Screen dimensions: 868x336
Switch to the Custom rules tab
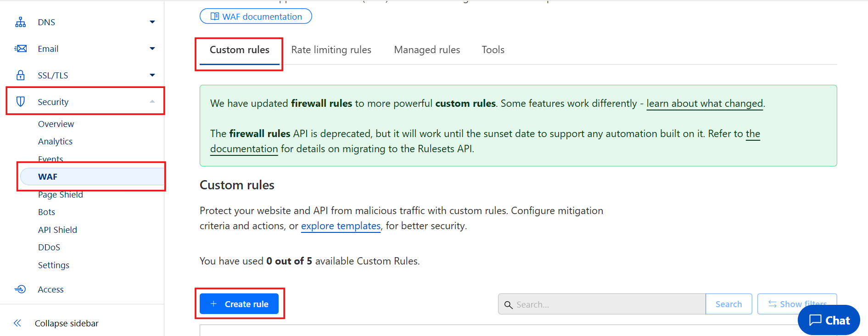coord(239,50)
